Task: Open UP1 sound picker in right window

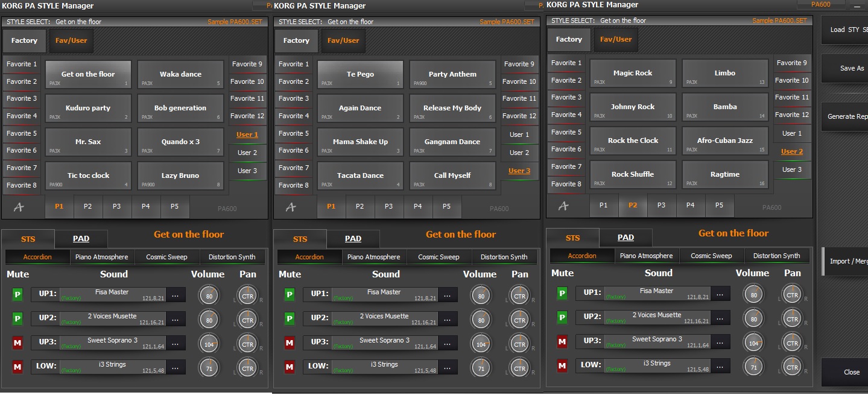Action: coord(720,294)
